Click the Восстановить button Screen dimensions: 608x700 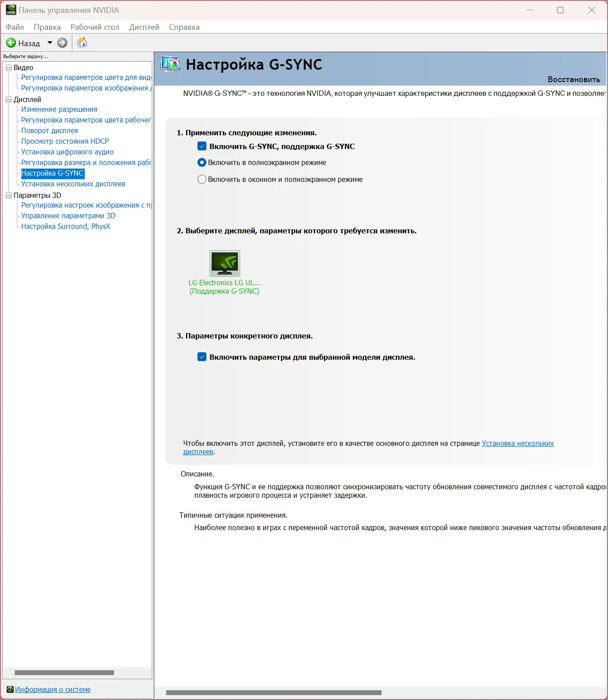574,79
